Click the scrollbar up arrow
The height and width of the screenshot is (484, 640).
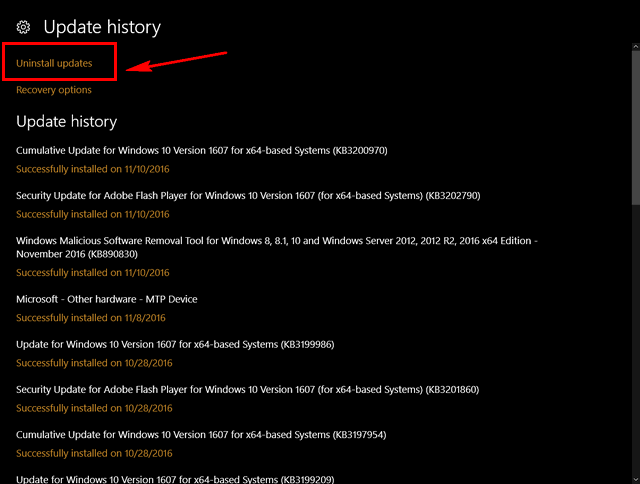[x=636, y=47]
